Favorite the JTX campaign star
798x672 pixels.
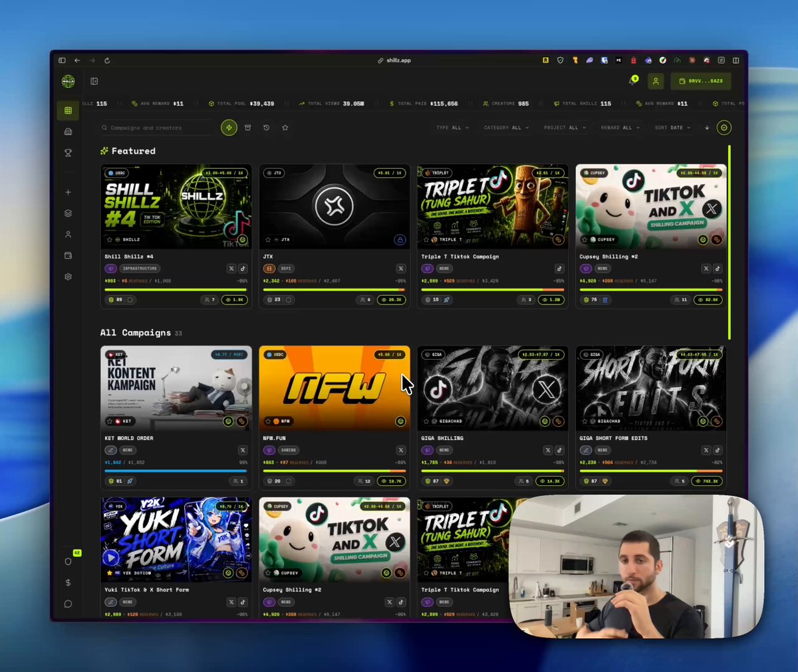268,239
